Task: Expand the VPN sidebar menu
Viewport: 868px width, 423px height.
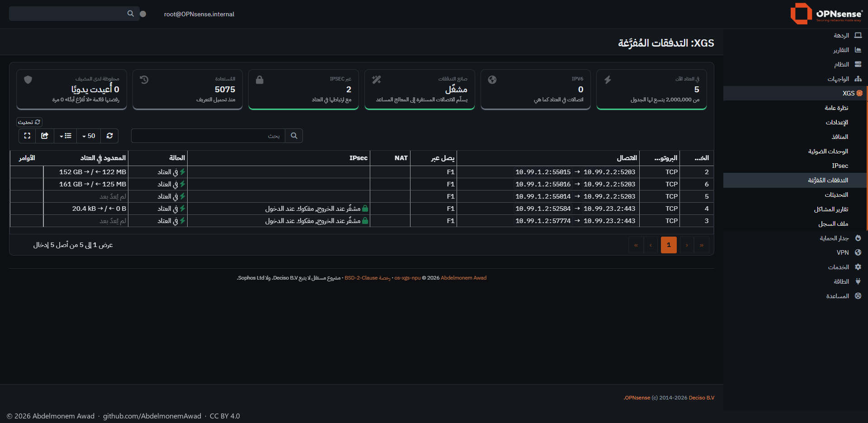Action: tap(795, 252)
